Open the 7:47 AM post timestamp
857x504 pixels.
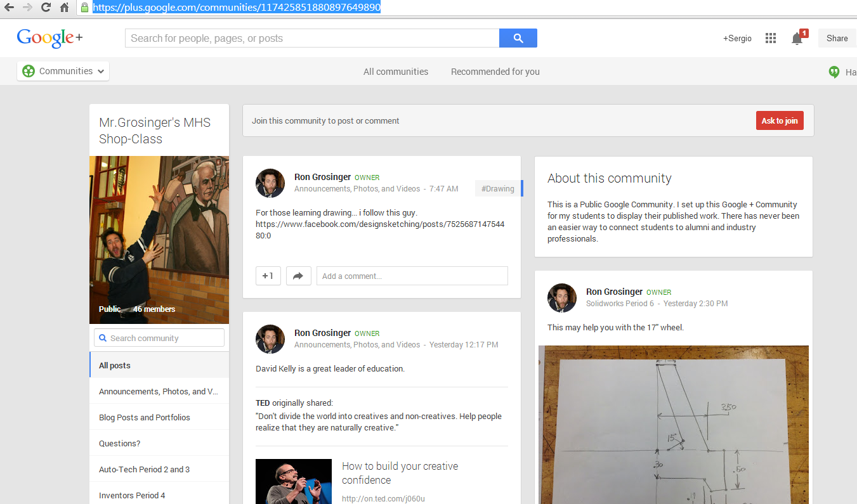(443, 189)
